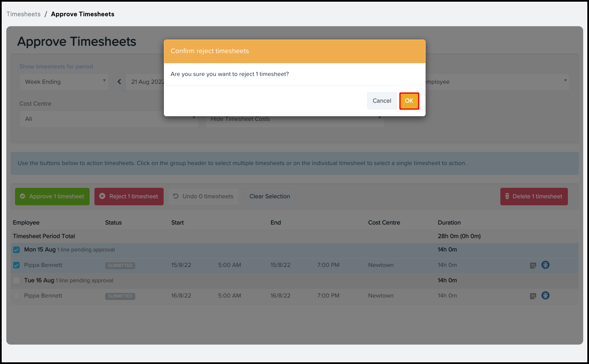
Task: Open notes icon for 16/8/22 timesheet
Action: pyautogui.click(x=533, y=296)
